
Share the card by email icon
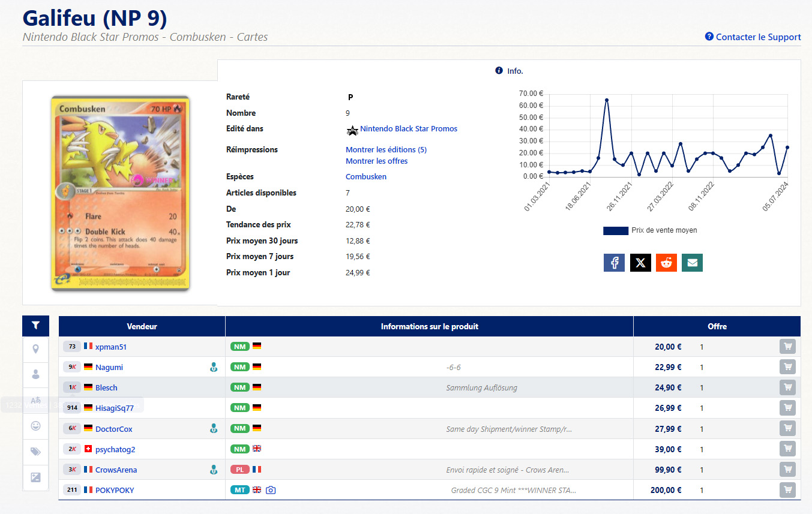coord(692,263)
